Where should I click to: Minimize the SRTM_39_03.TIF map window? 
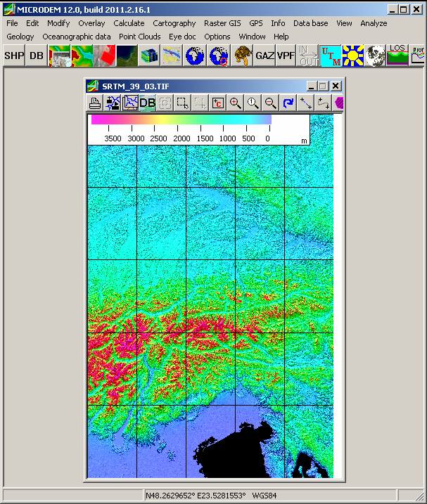point(311,86)
